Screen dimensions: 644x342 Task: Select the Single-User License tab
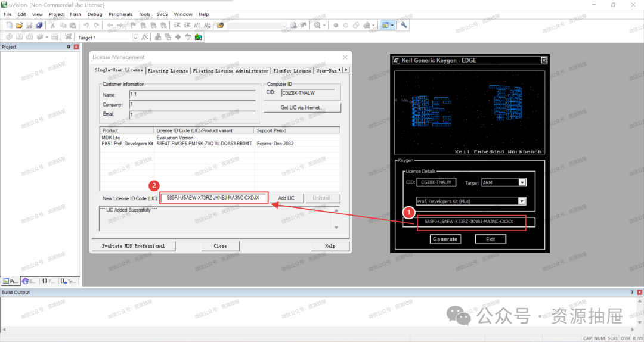click(x=119, y=70)
